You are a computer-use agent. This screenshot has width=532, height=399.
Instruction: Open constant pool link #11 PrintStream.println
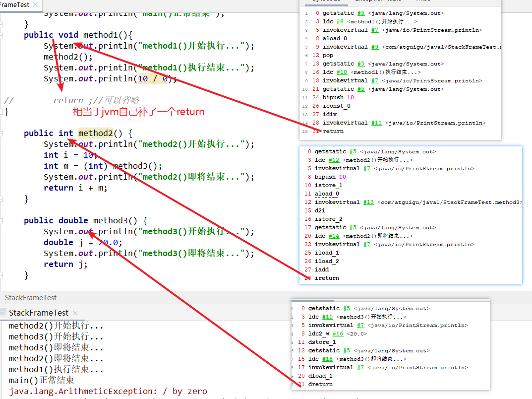coord(376,123)
